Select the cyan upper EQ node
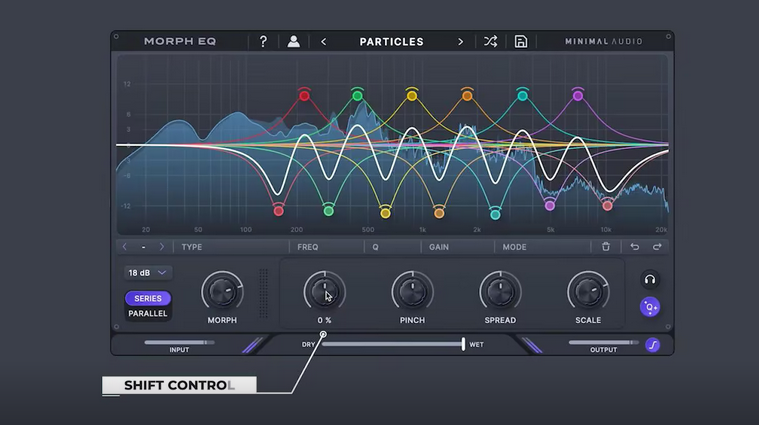This screenshot has width=759, height=425. (x=522, y=96)
